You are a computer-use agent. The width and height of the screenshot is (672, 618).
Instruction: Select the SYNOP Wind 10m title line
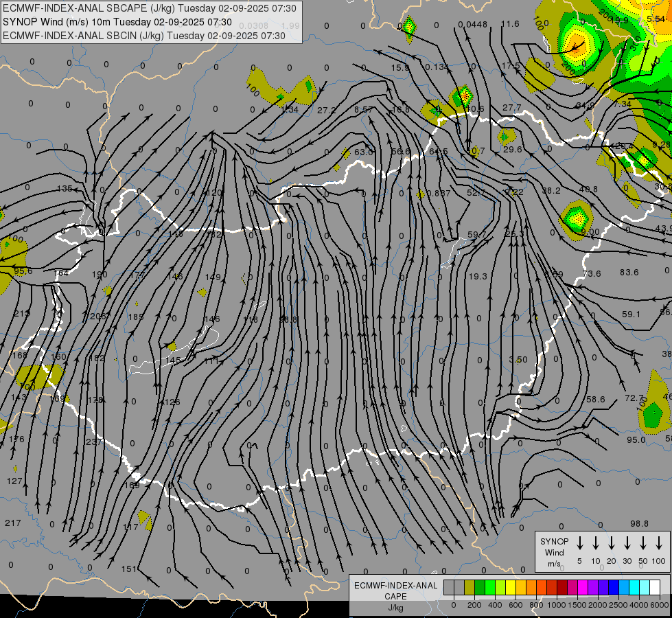coord(117,22)
